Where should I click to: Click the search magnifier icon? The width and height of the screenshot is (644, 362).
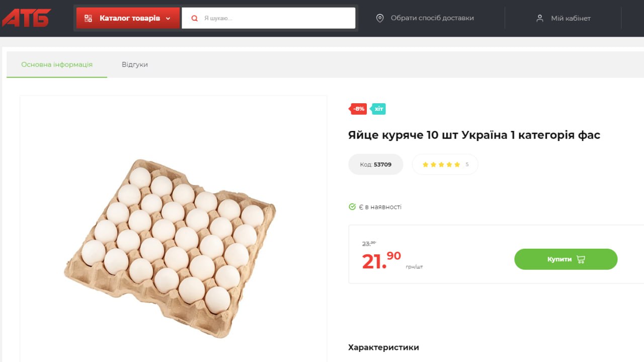click(195, 18)
